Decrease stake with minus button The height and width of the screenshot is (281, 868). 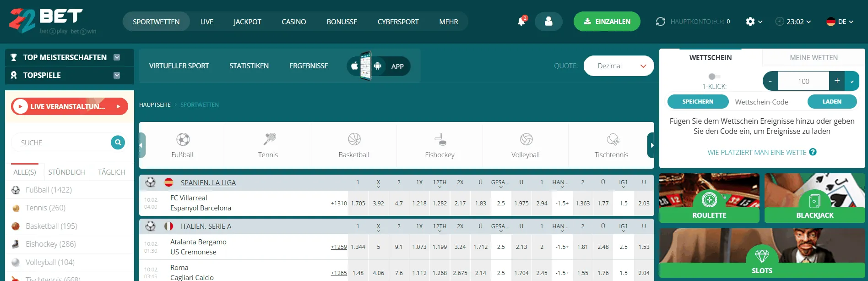pyautogui.click(x=770, y=81)
